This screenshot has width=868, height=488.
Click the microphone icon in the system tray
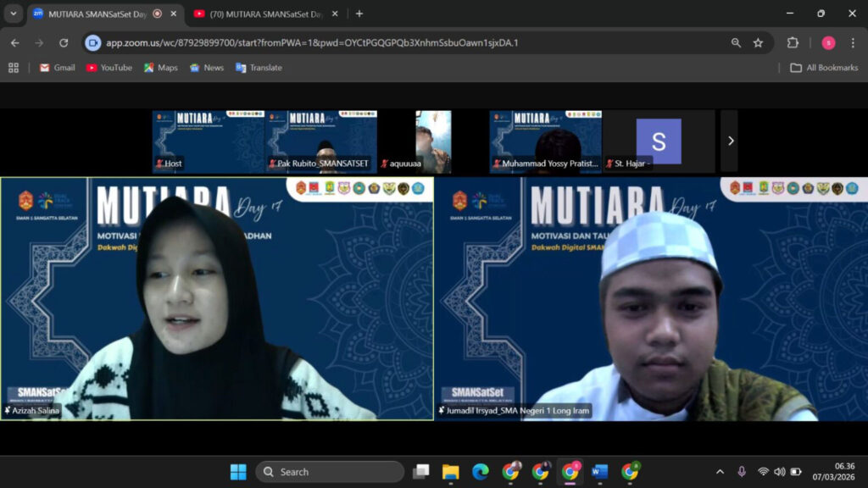click(743, 471)
